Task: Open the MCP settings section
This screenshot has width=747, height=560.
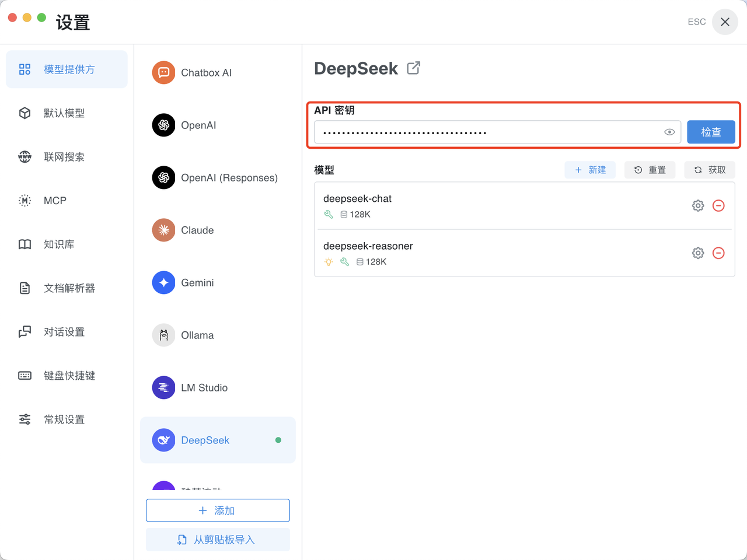Action: pyautogui.click(x=55, y=201)
